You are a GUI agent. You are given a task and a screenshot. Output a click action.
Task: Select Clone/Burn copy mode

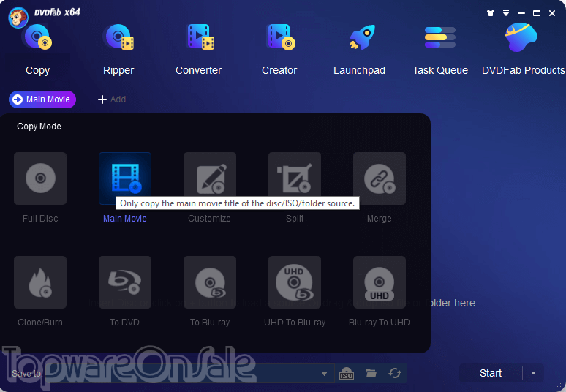(40, 282)
